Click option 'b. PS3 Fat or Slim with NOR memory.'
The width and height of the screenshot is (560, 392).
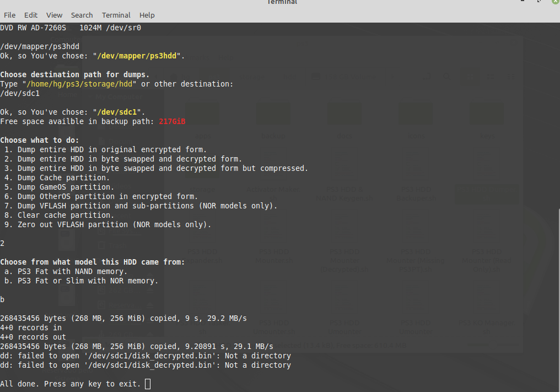pos(82,281)
